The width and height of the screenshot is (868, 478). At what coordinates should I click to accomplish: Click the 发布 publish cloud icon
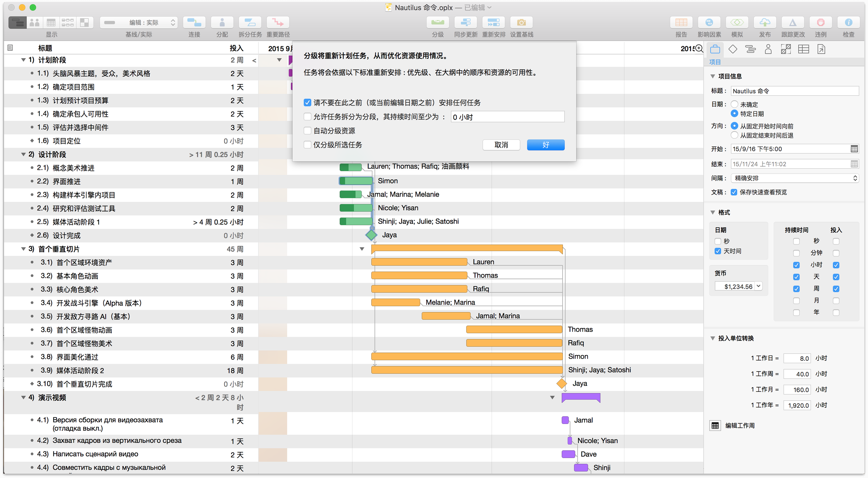click(764, 23)
